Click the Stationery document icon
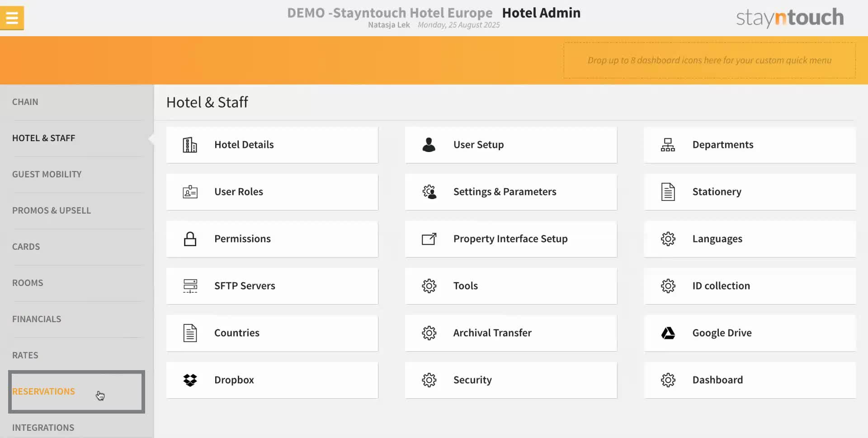Image resolution: width=868 pixels, height=438 pixels. (x=668, y=192)
